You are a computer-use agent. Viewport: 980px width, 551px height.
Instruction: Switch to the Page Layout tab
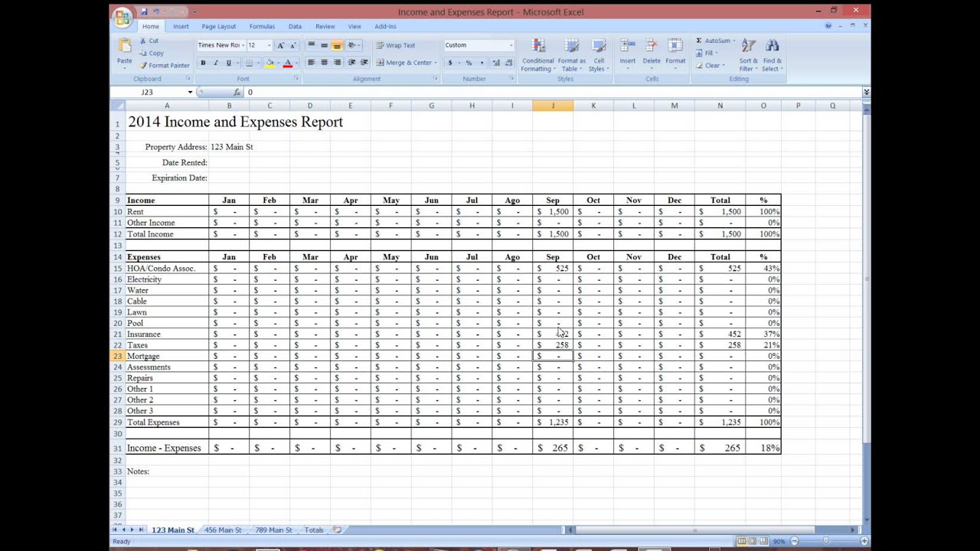pos(219,26)
